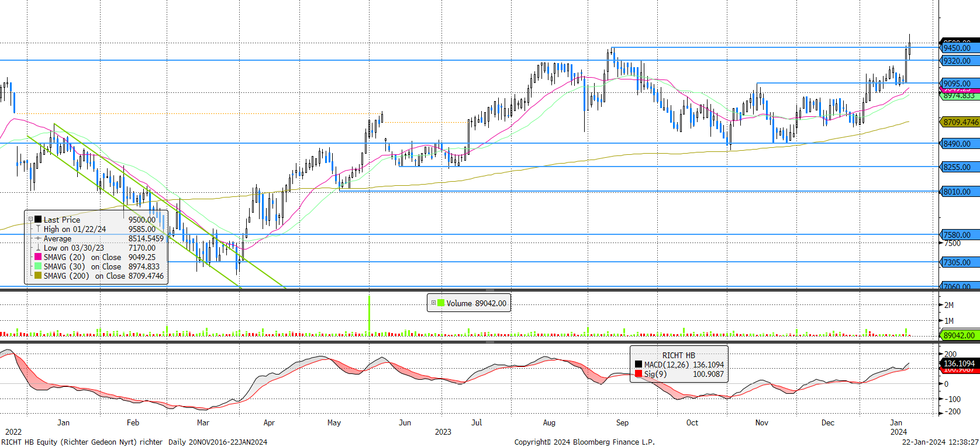This screenshot has width=980, height=447.
Task: Click the Average marker icon in legend
Action: tap(38, 238)
